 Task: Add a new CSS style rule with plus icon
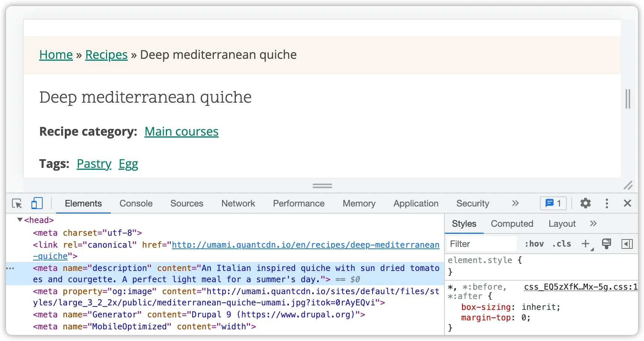click(585, 244)
